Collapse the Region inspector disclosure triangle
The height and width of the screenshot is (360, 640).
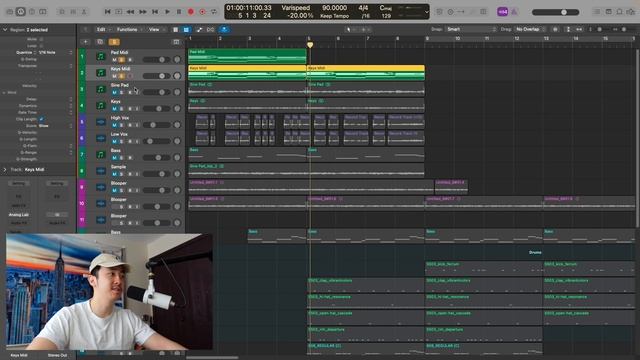click(x=5, y=30)
